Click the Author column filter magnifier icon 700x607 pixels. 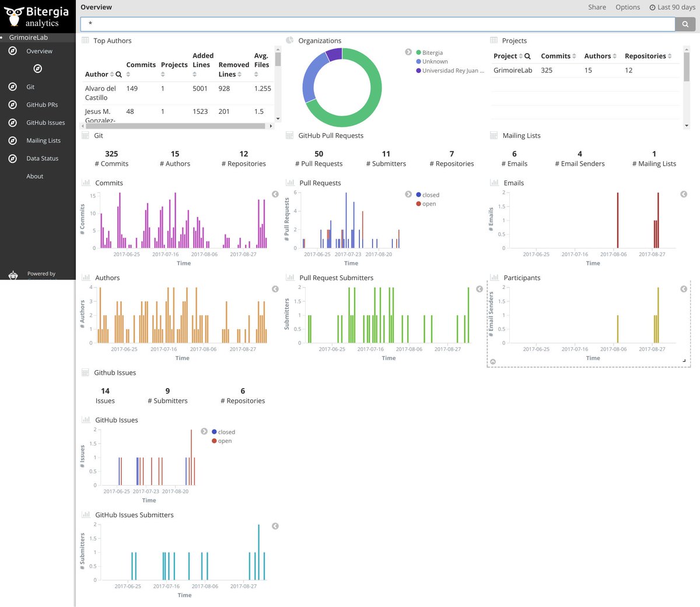point(119,75)
